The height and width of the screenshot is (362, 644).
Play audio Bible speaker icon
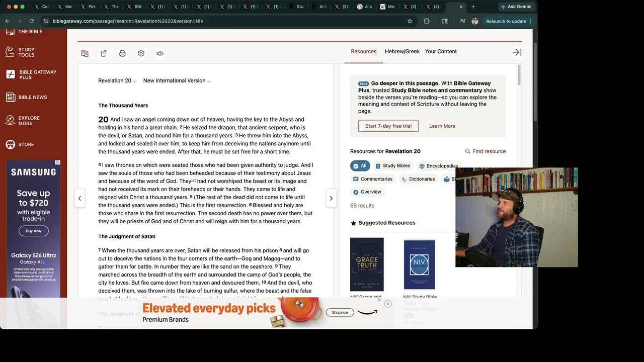pyautogui.click(x=160, y=53)
